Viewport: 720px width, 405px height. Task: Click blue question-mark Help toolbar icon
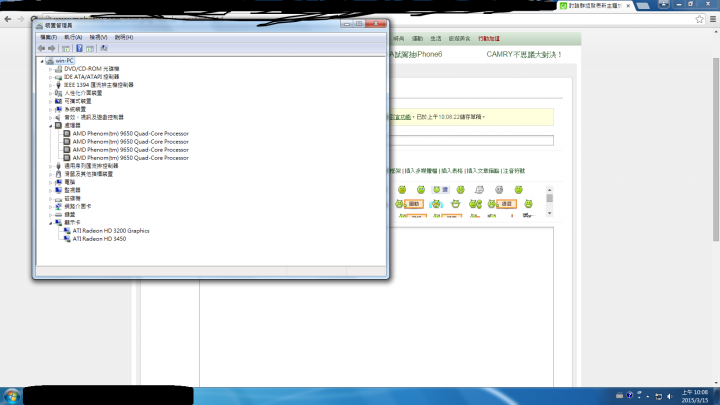(x=79, y=48)
